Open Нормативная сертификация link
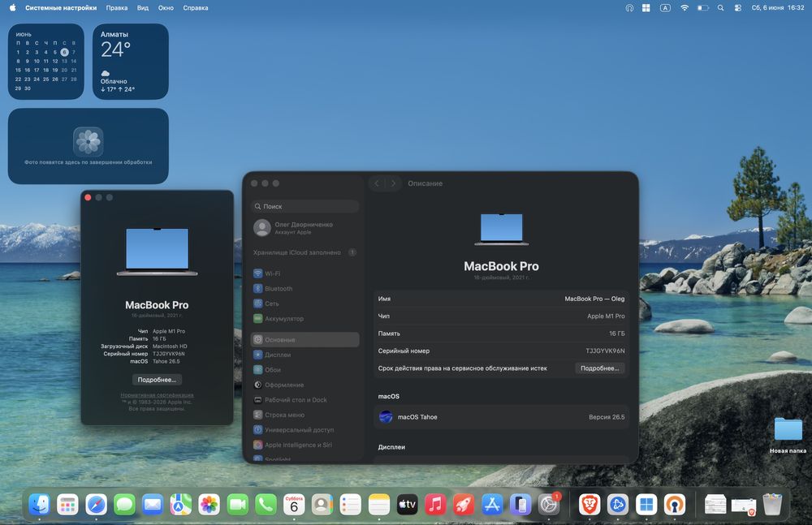Image resolution: width=812 pixels, height=525 pixels. [157, 395]
